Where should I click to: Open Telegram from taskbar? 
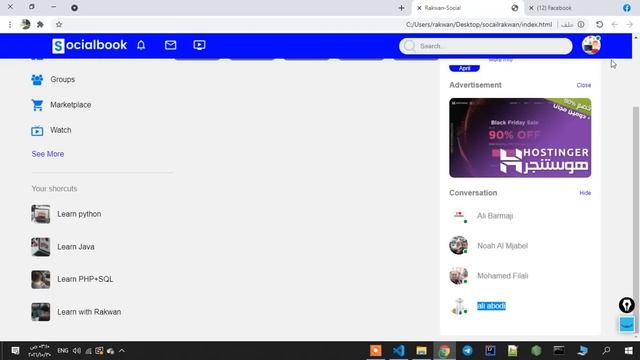pyautogui.click(x=467, y=351)
